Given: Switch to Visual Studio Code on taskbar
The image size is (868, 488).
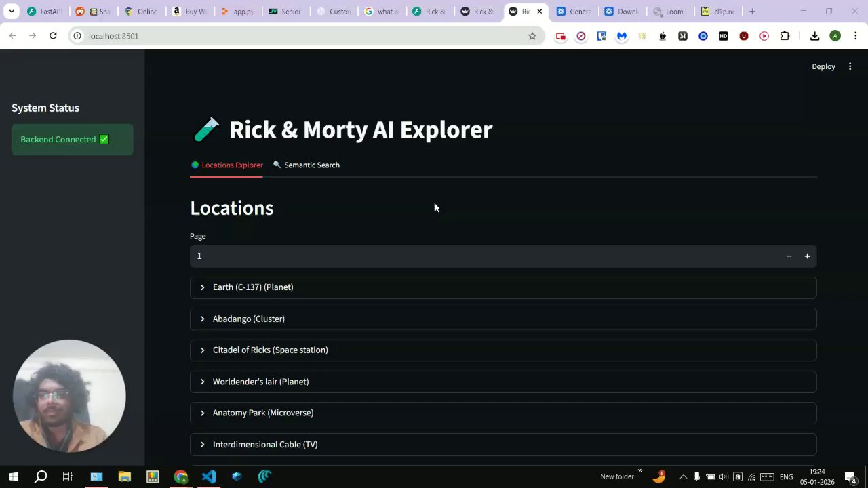Looking at the screenshot, I should [209, 476].
